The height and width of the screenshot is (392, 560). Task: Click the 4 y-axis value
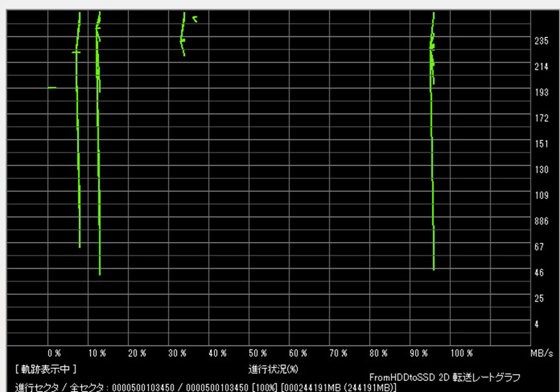537,324
